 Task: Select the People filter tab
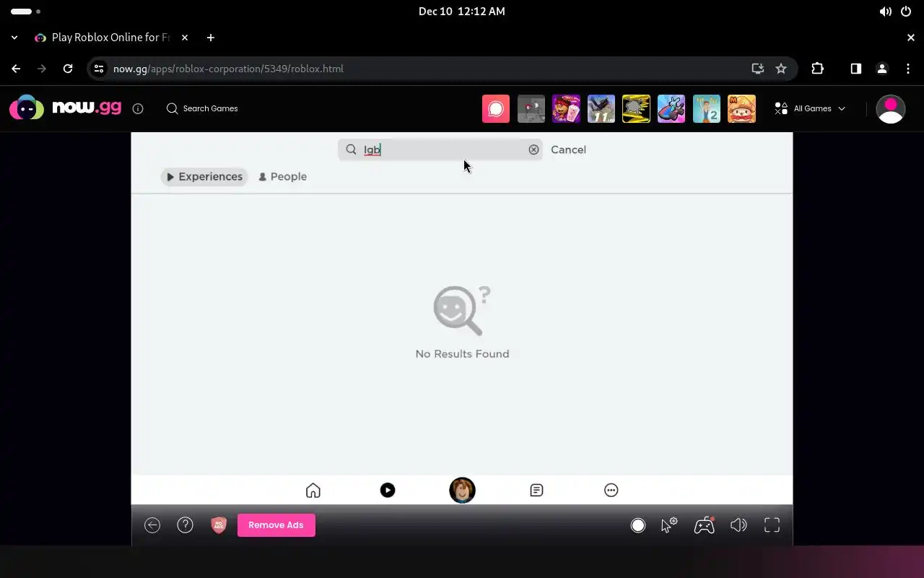[282, 177]
